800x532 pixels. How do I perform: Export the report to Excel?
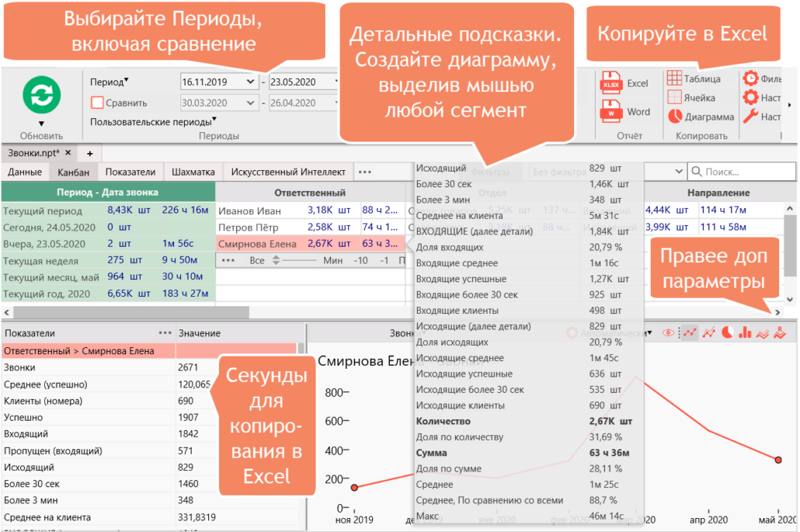(624, 83)
